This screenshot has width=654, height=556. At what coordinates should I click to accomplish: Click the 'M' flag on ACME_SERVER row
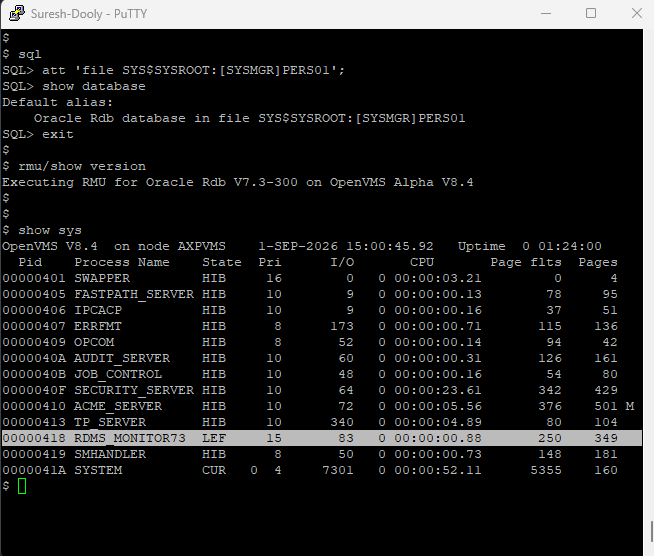tap(630, 406)
